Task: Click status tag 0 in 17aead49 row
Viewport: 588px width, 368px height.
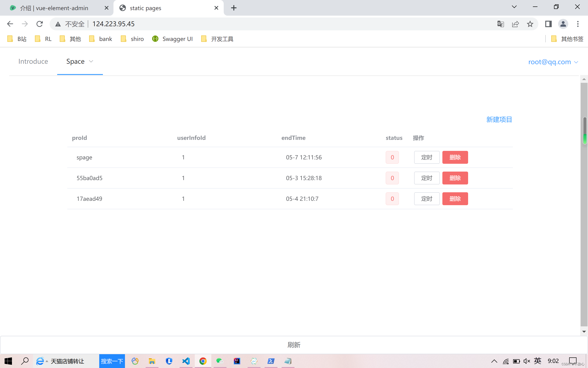Action: 392,198
